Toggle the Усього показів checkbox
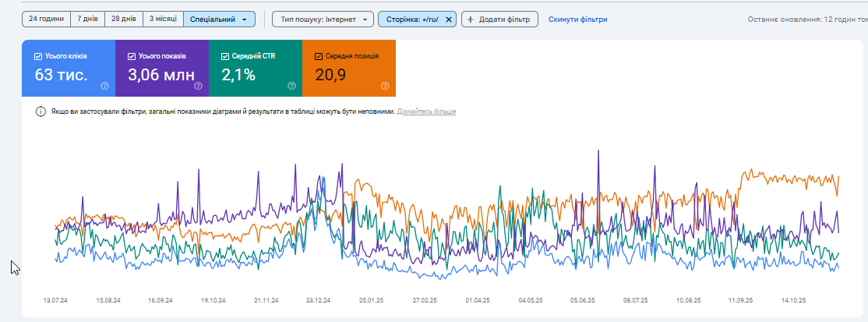868x322 pixels. [132, 56]
